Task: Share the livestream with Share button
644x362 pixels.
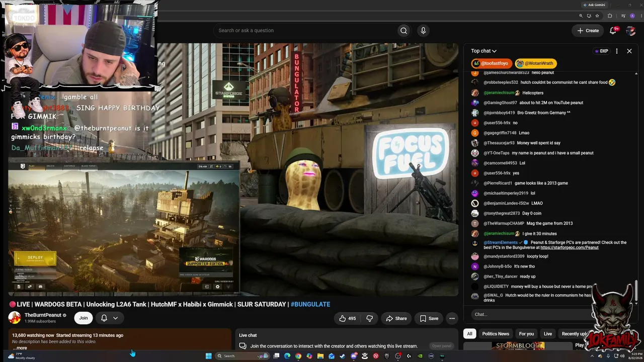Action: coord(396,318)
